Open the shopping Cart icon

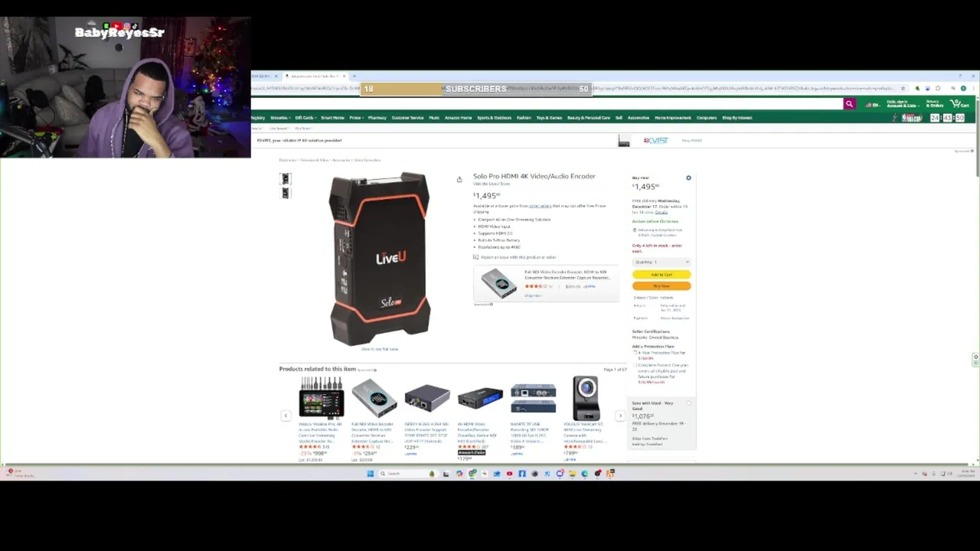[959, 103]
